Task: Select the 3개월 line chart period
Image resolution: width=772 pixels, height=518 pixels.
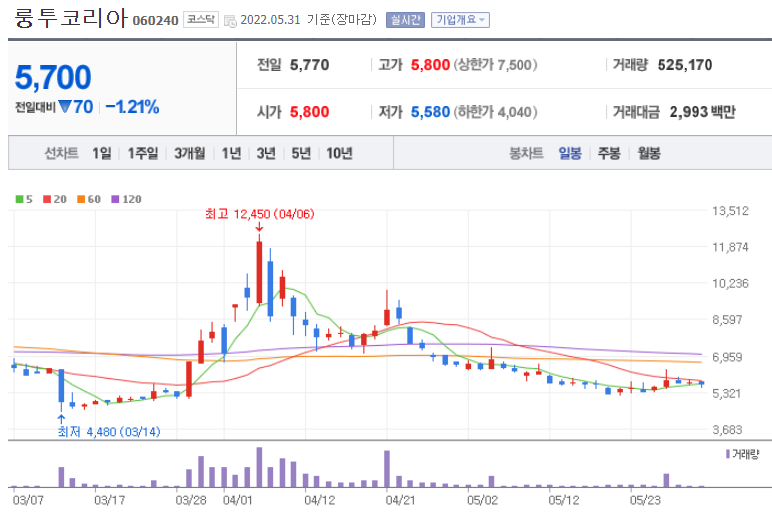Action: pyautogui.click(x=190, y=153)
